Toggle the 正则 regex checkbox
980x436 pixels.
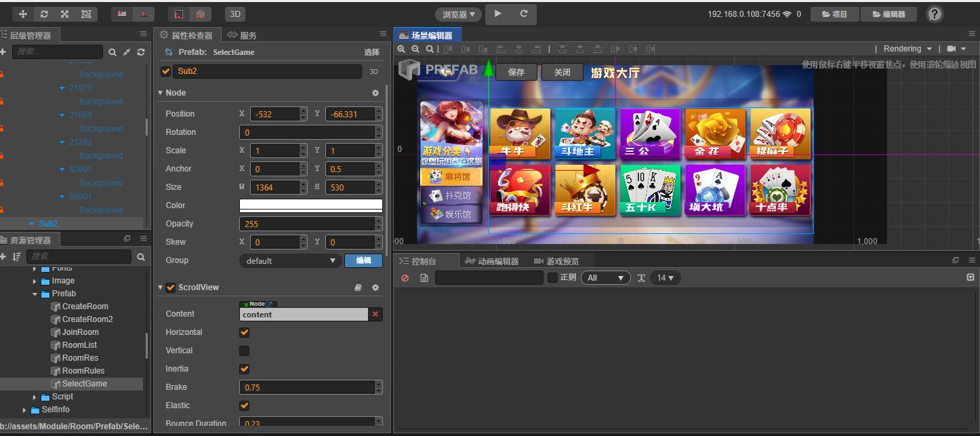(552, 277)
